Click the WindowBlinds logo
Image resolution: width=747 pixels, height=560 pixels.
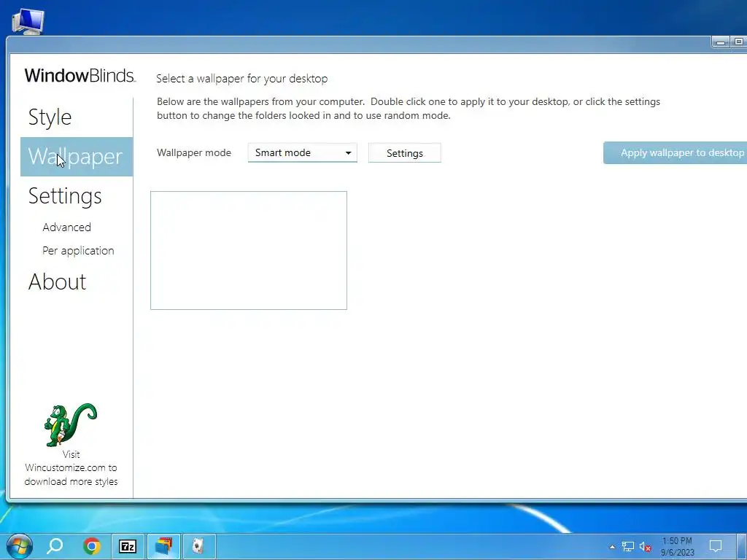(80, 76)
